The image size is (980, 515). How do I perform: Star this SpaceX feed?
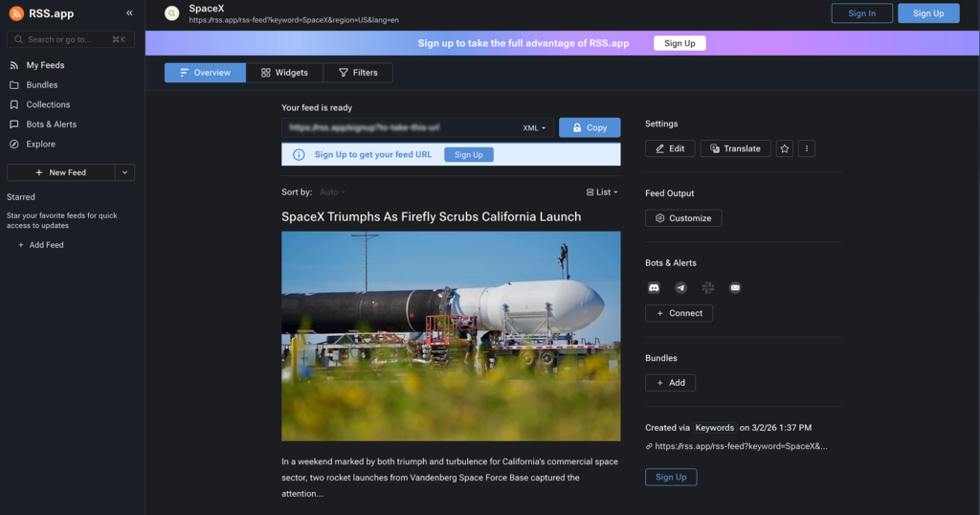(x=785, y=148)
